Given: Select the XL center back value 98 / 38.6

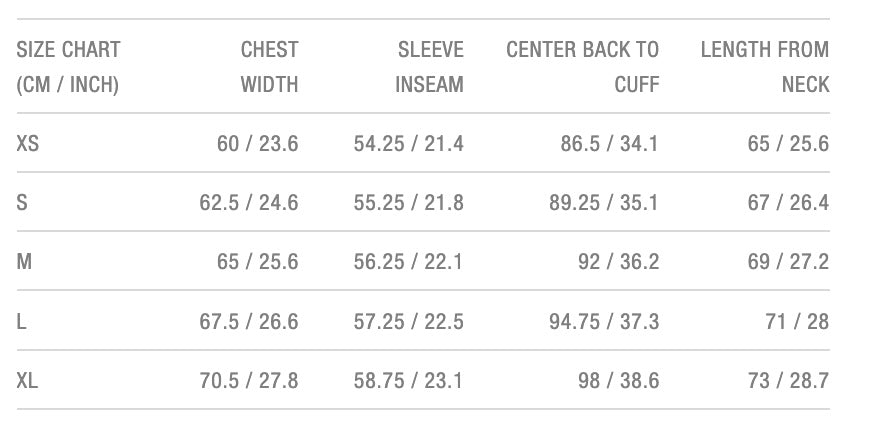Looking at the screenshot, I should pos(618,381).
